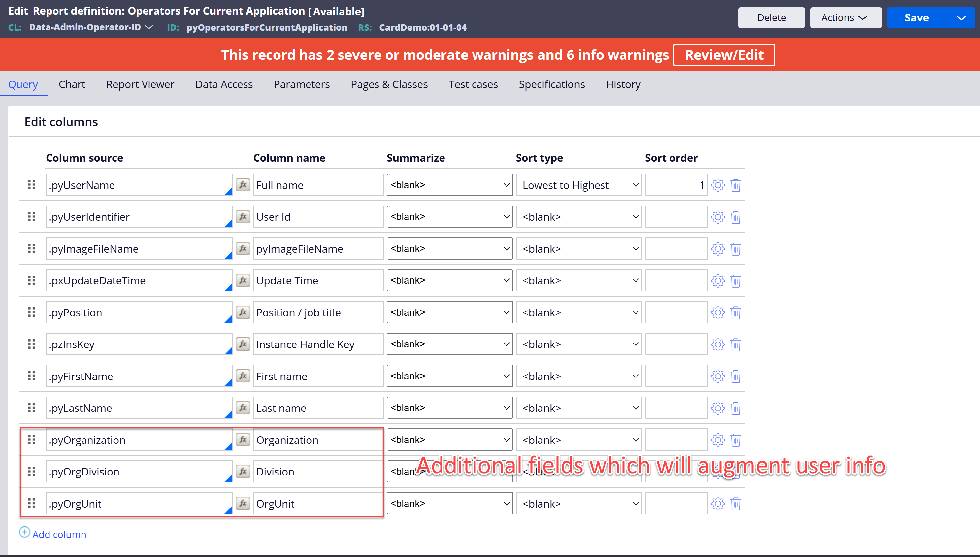Click drag handle of pyFirstName row
Viewport: 980px width, 557px height.
click(x=32, y=376)
